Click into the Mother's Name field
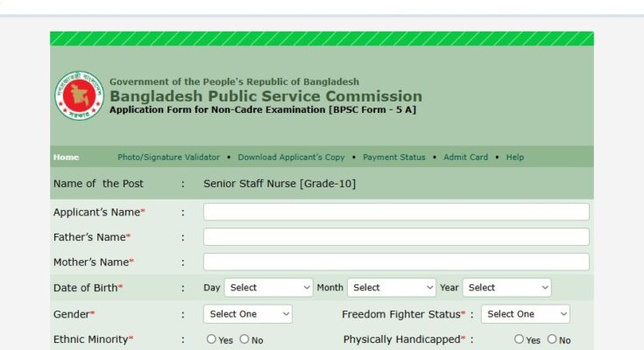 click(396, 262)
